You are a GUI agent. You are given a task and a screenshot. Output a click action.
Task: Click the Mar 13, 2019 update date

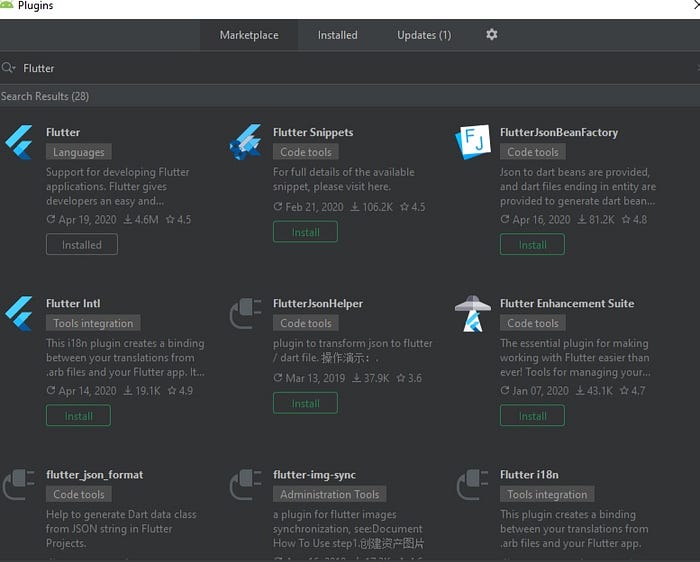tap(315, 378)
